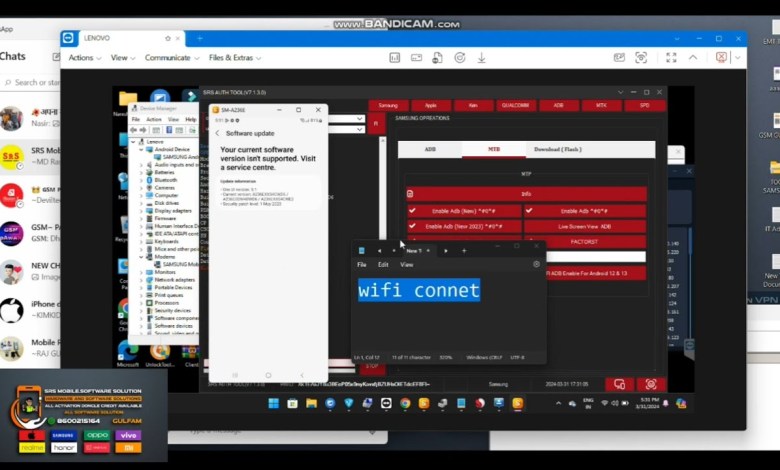Click the red screenshot icon at bottom right of SRS tool

pyautogui.click(x=651, y=384)
